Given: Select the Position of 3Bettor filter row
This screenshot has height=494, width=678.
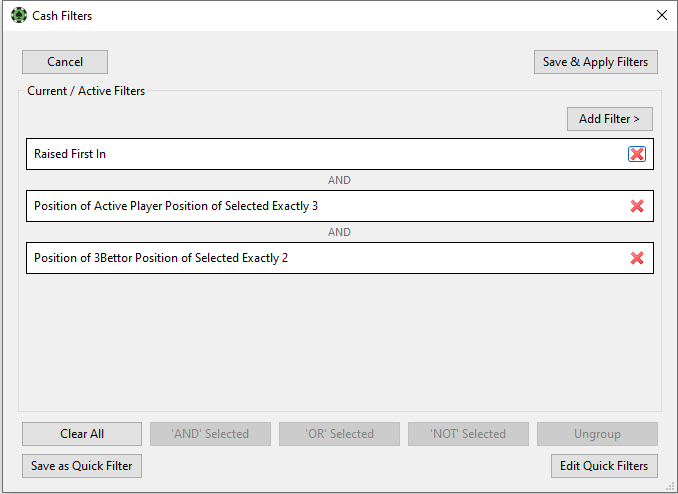Looking at the screenshot, I should pos(340,258).
